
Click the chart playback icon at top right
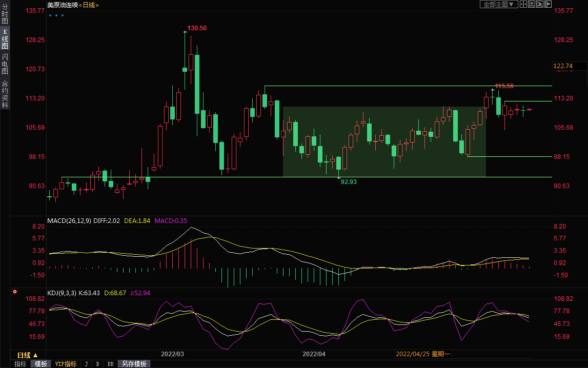tap(540, 4)
